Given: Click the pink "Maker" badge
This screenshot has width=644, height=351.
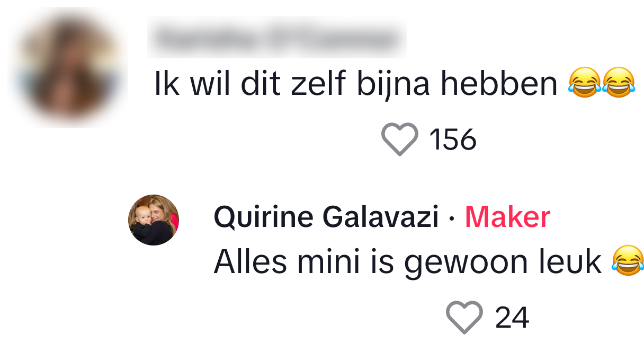Looking at the screenshot, I should (507, 217).
